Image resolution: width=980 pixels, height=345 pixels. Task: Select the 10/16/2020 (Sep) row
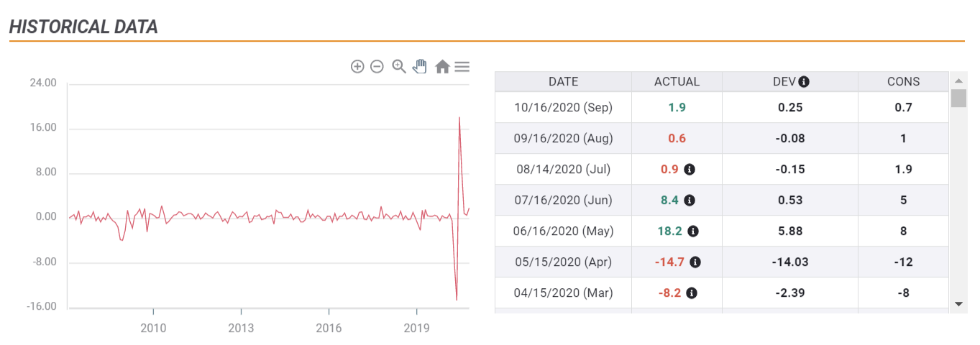[x=722, y=107]
